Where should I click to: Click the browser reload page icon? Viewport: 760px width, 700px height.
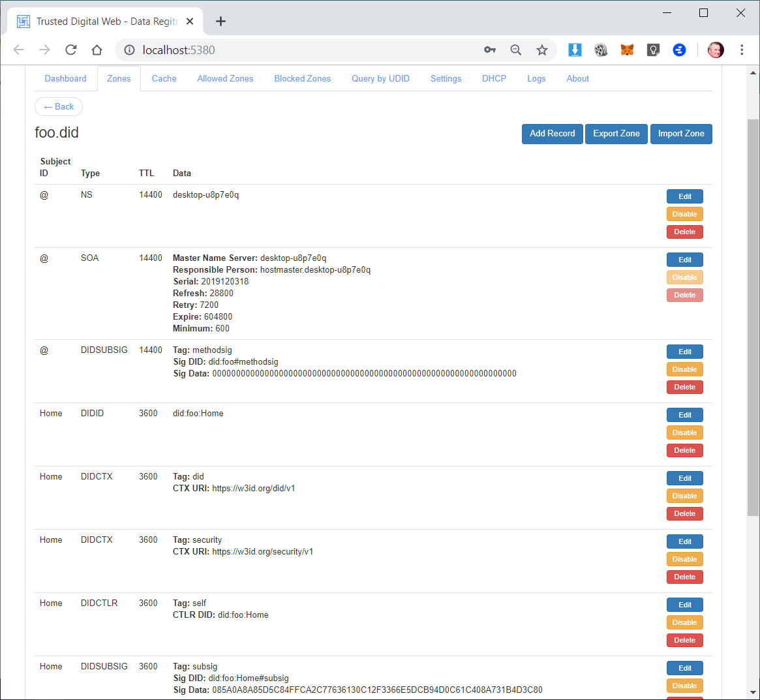(x=71, y=50)
